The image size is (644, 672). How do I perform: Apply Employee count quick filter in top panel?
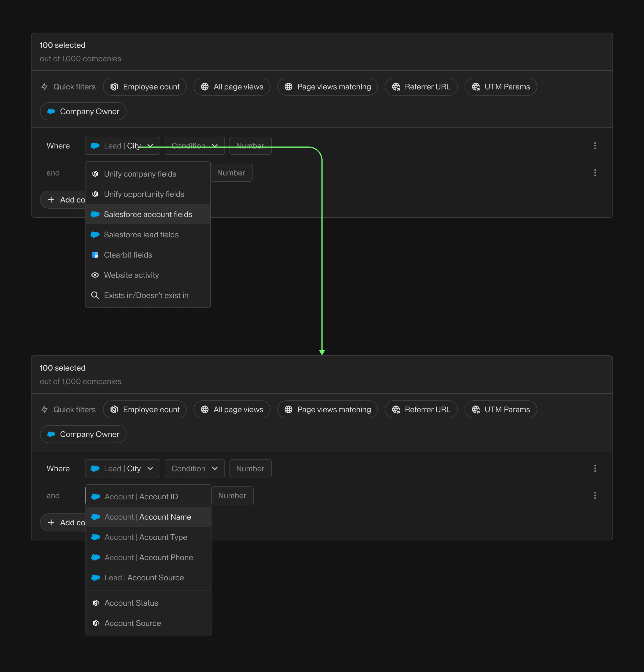pos(145,87)
